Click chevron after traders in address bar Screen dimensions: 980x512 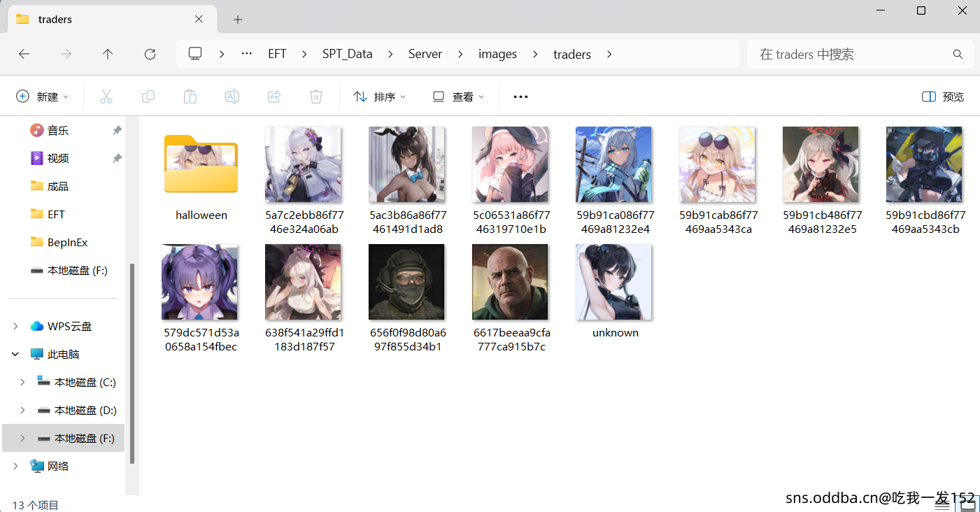click(x=609, y=54)
